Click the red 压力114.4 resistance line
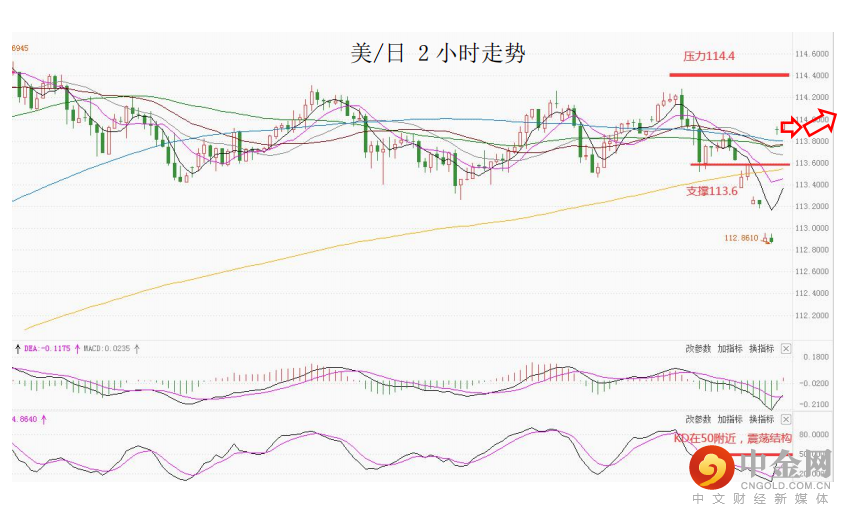 (728, 75)
